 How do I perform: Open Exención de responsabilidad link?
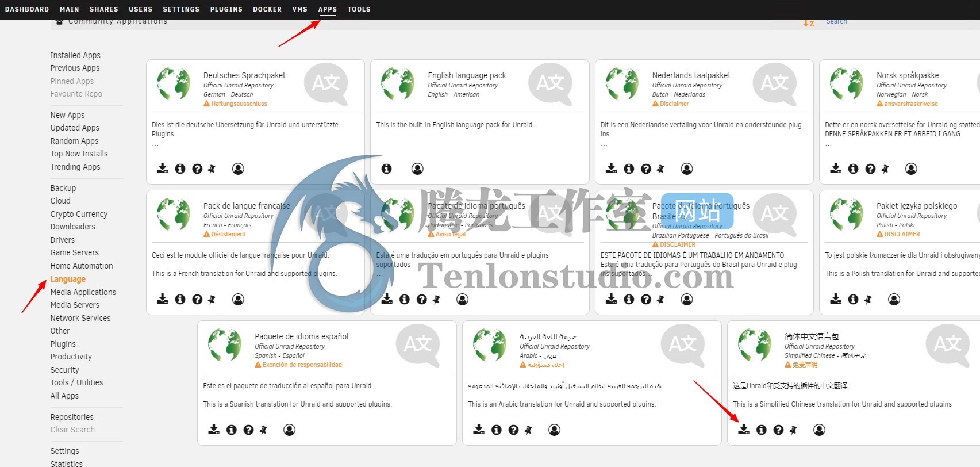298,365
